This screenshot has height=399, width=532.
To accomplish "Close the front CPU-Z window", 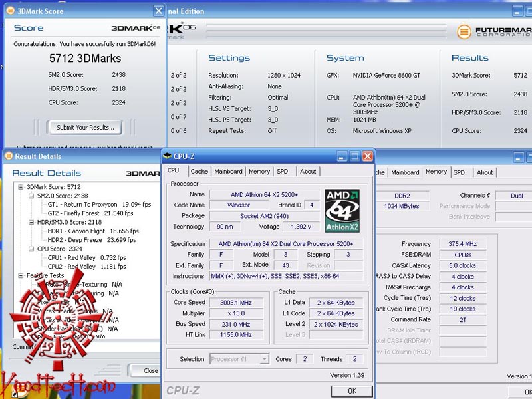I will tap(368, 156).
